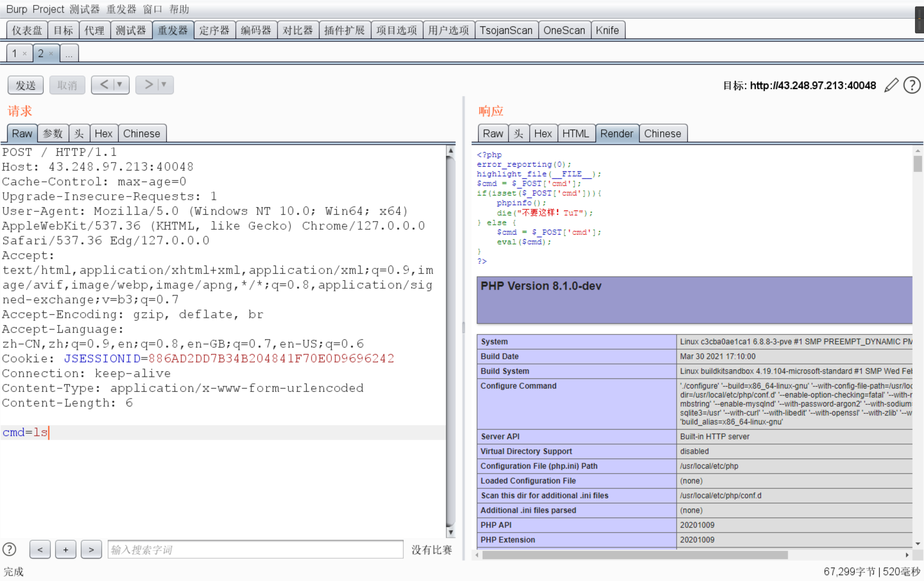This screenshot has width=924, height=581.
Task: Select request 头 headers tab
Action: 79,133
